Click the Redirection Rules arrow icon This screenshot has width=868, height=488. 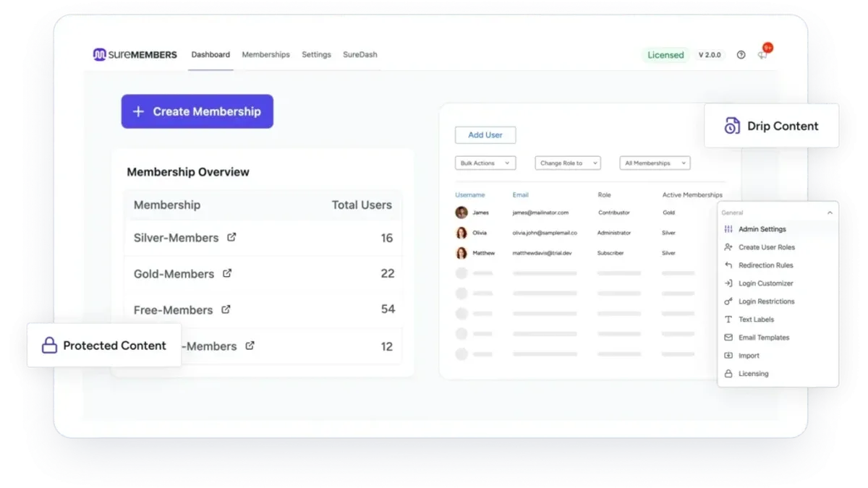[x=728, y=265]
